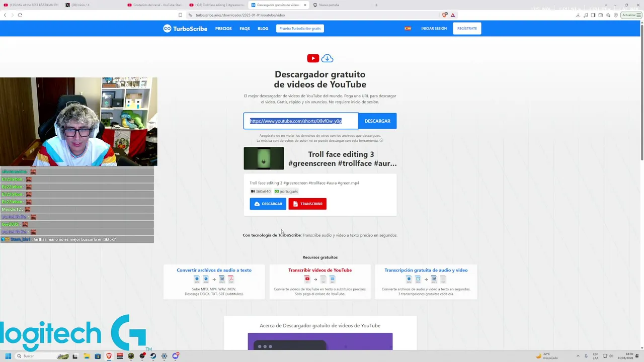
Task: Open ESP LAA keyboard language switcher
Action: (596, 356)
